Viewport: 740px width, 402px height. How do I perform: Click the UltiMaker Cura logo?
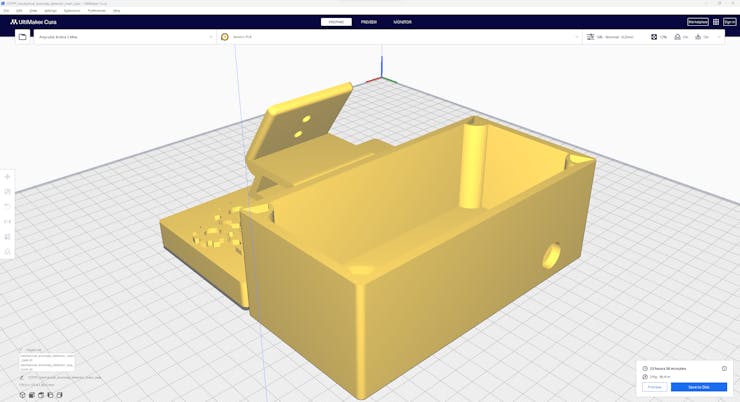click(34, 22)
